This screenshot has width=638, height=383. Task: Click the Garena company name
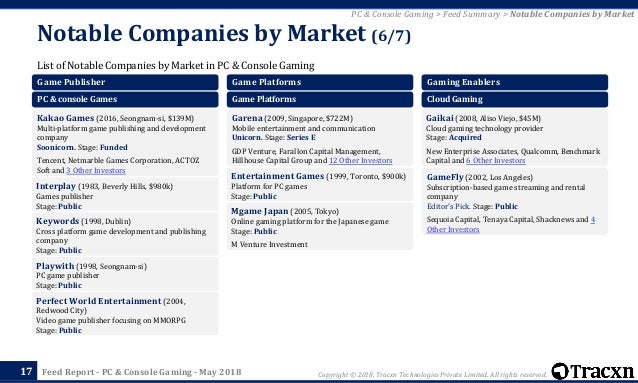(247, 118)
